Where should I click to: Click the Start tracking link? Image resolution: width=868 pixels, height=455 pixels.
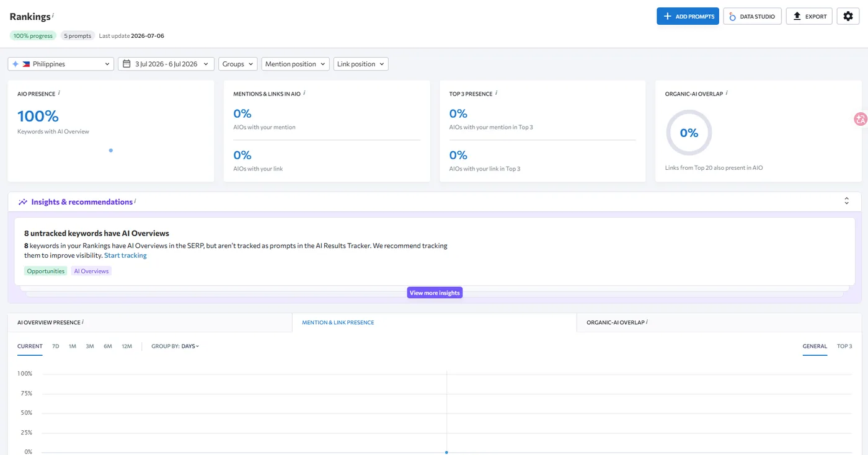pos(125,255)
